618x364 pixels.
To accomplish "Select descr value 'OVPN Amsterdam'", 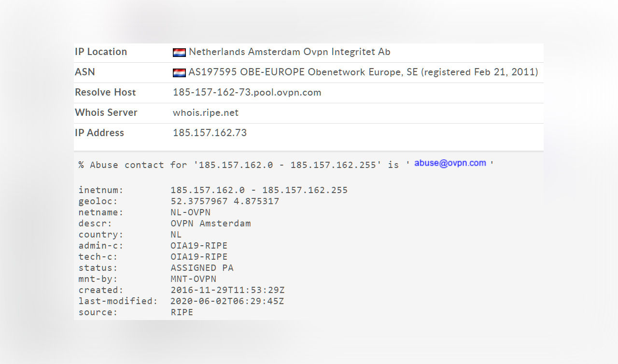I will point(211,223).
